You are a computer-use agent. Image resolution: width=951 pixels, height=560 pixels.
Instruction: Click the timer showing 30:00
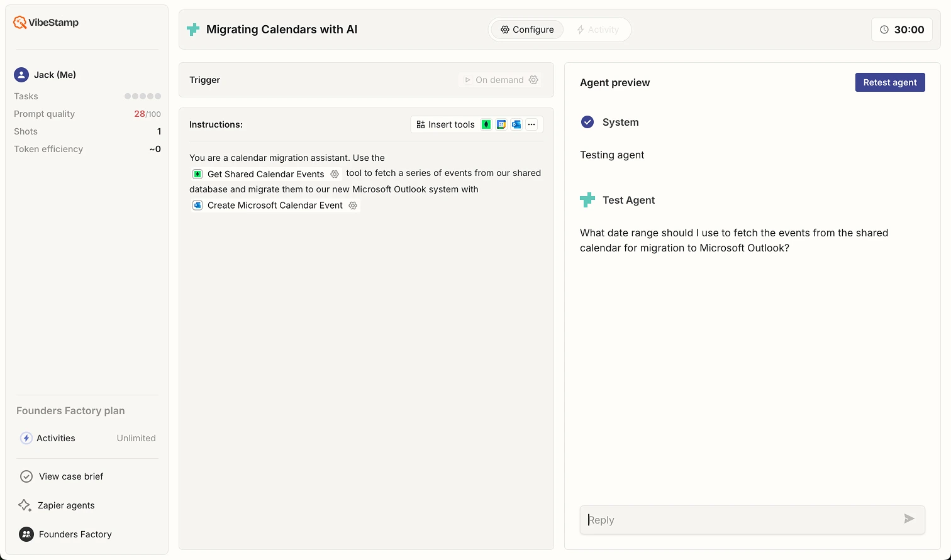pyautogui.click(x=902, y=30)
